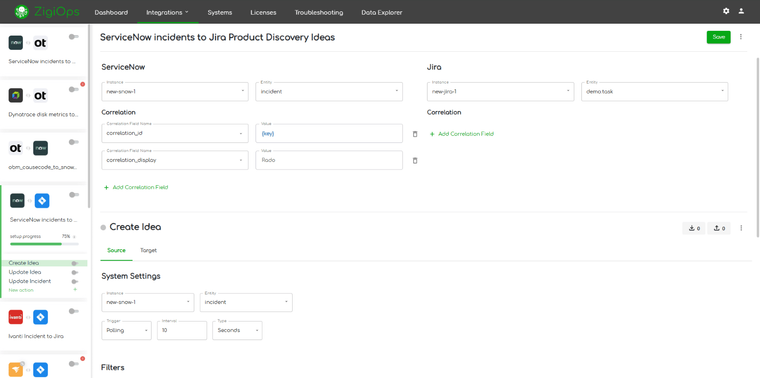Click the ZigiOps logo
The width and height of the screenshot is (760, 378).
point(47,12)
